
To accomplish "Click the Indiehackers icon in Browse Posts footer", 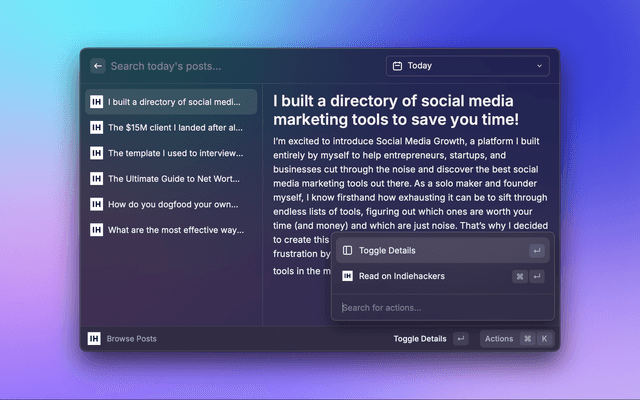I will point(94,339).
